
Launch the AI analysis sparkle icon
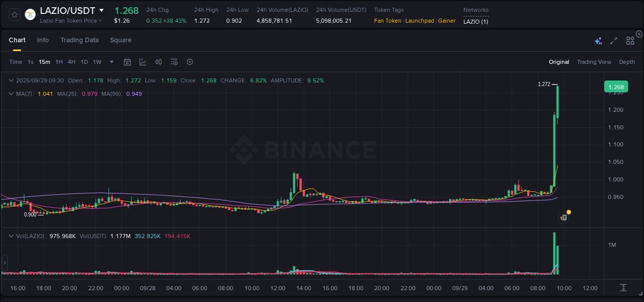598,40
